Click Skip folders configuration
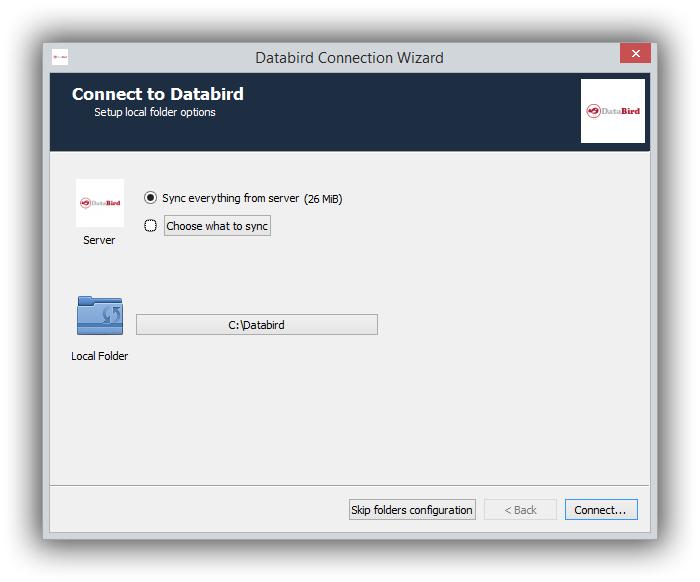 click(x=412, y=510)
